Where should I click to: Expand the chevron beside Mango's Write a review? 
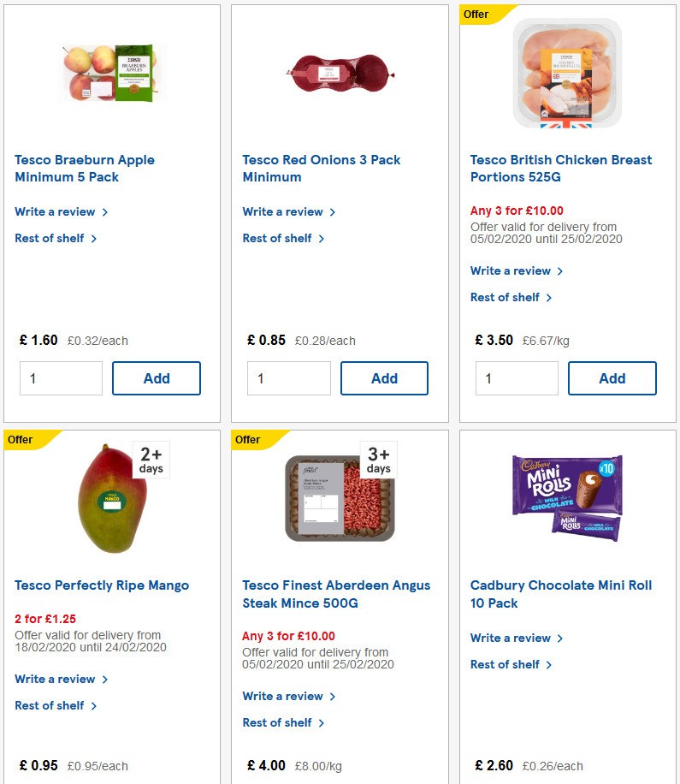point(104,679)
